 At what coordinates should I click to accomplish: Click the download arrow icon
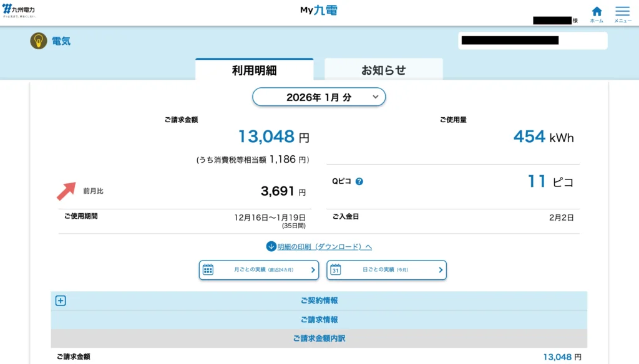click(x=271, y=246)
